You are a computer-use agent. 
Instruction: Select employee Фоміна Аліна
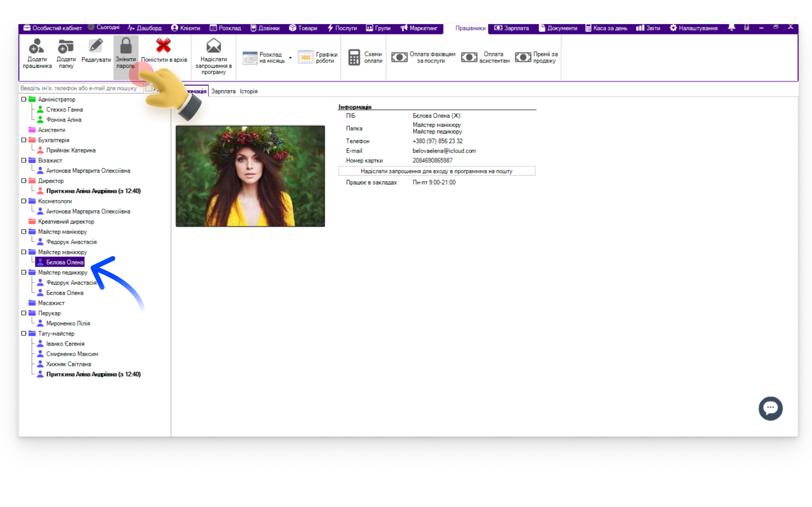tap(64, 120)
